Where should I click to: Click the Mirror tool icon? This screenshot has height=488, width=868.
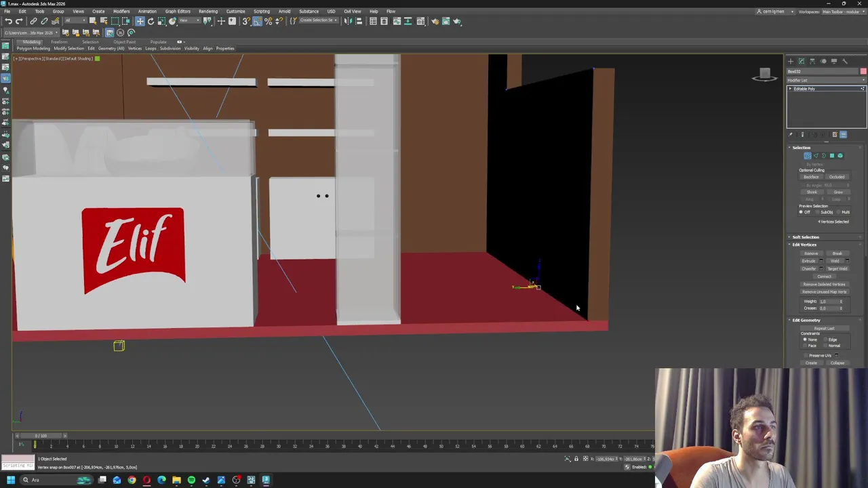pyautogui.click(x=348, y=21)
